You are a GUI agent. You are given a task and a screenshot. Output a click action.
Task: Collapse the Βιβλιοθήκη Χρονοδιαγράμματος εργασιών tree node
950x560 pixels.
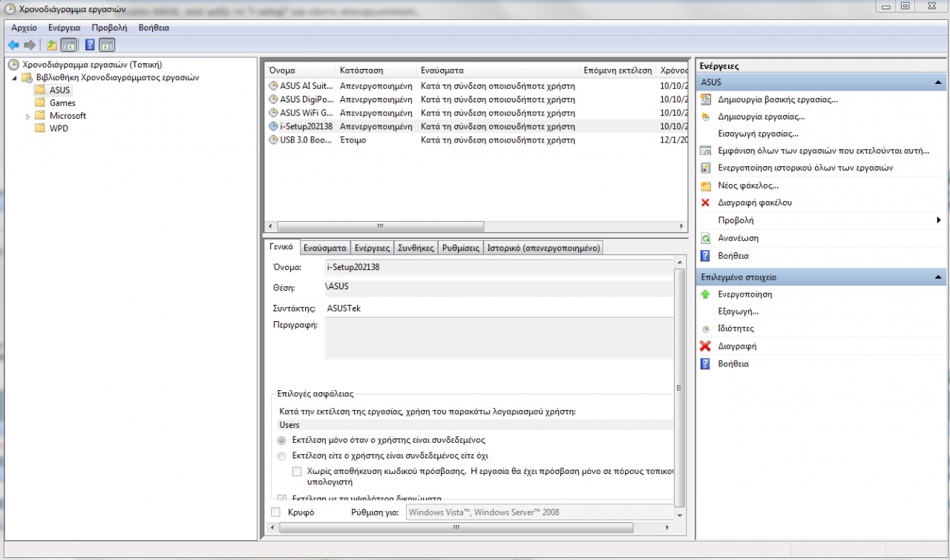(x=13, y=78)
